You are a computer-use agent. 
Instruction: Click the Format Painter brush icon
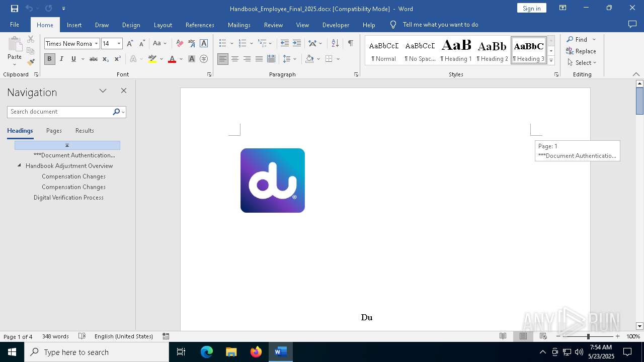click(31, 62)
